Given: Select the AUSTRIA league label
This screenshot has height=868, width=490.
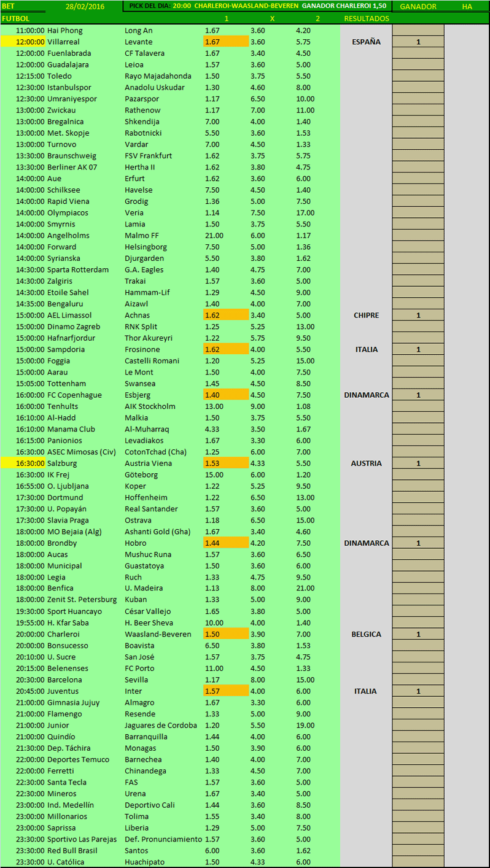Looking at the screenshot, I should 366,463.
